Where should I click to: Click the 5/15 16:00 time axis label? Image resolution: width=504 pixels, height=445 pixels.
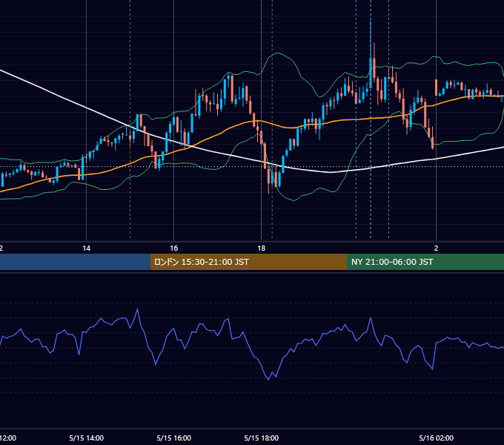(174, 438)
